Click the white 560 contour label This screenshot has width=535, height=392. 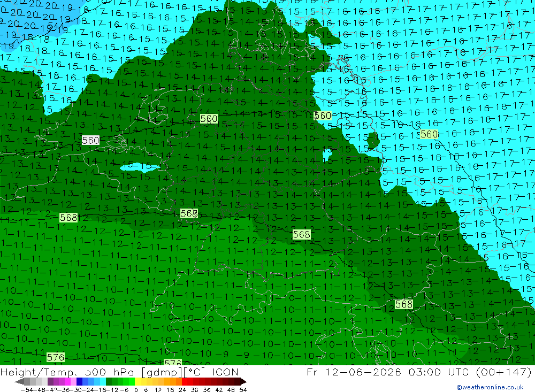[x=90, y=140]
